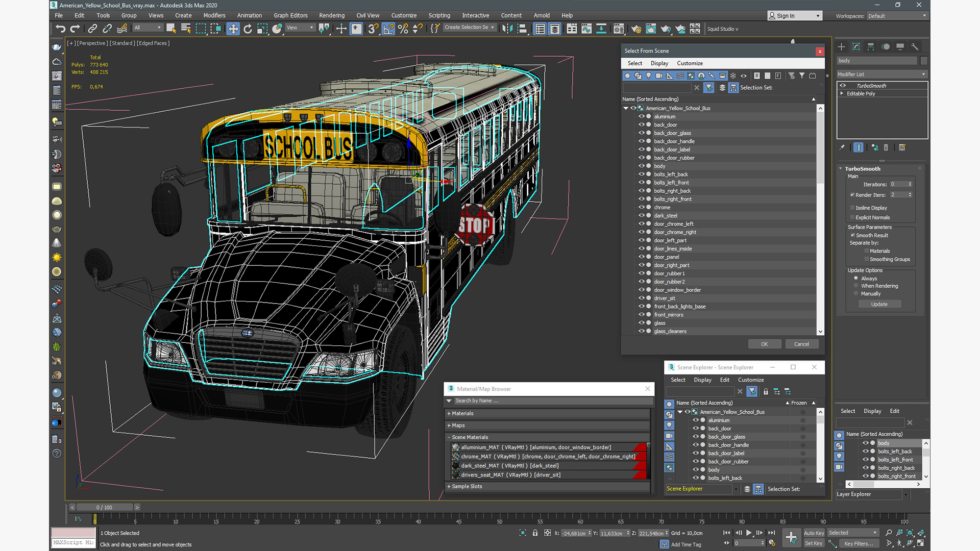The width and height of the screenshot is (980, 551).
Task: Click the Sign In button
Action: 795,16
